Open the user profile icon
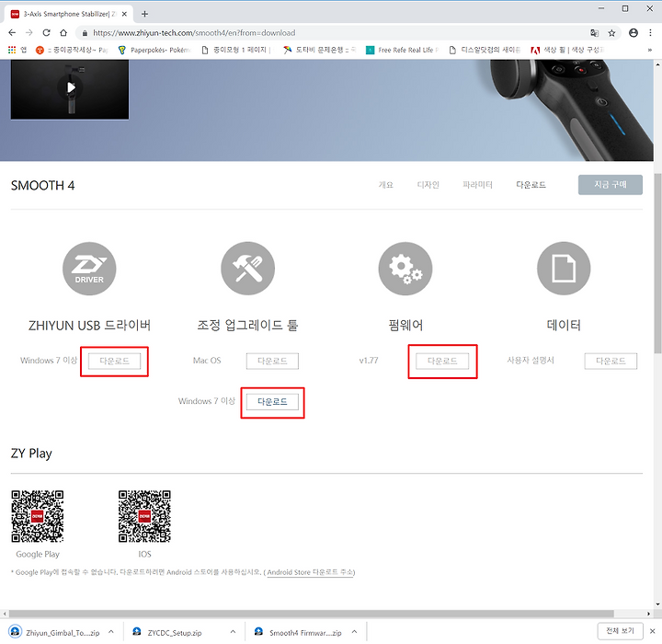Viewport: 662px width, 644px height. click(633, 33)
